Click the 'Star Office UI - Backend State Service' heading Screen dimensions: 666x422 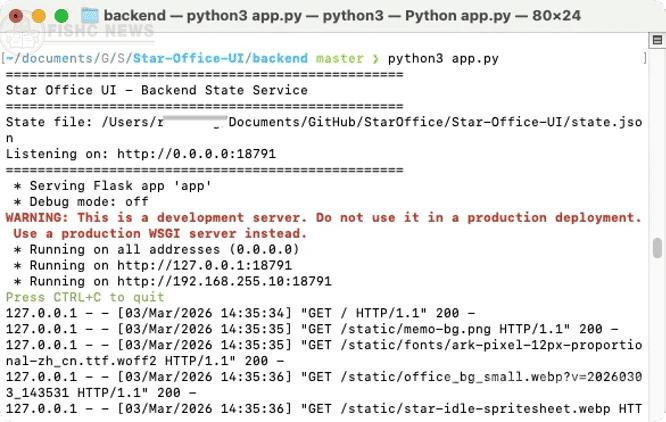[x=156, y=90]
